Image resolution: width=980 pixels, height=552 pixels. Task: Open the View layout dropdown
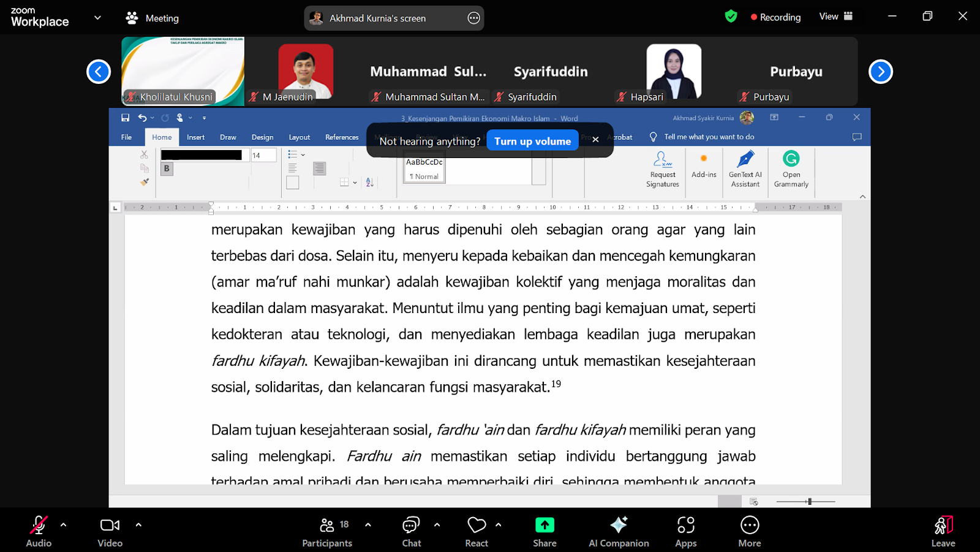pos(835,17)
